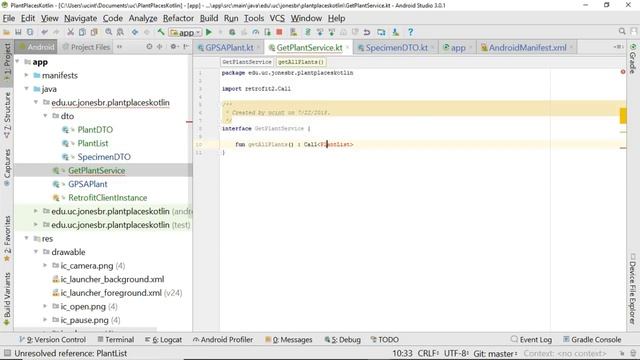The height and width of the screenshot is (360, 640).
Task: Click the Cut scissors icon
Action: (70, 32)
